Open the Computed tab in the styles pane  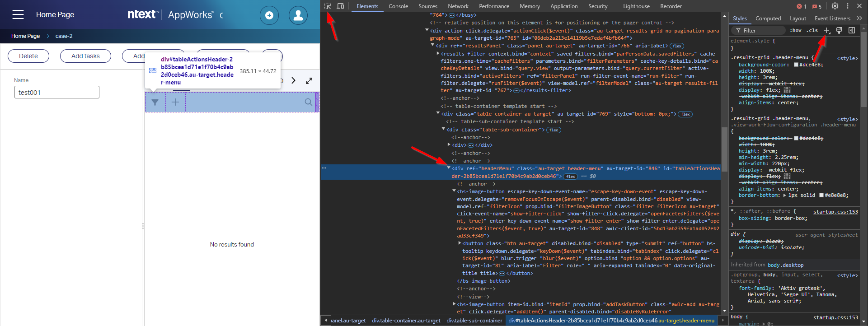(768, 19)
